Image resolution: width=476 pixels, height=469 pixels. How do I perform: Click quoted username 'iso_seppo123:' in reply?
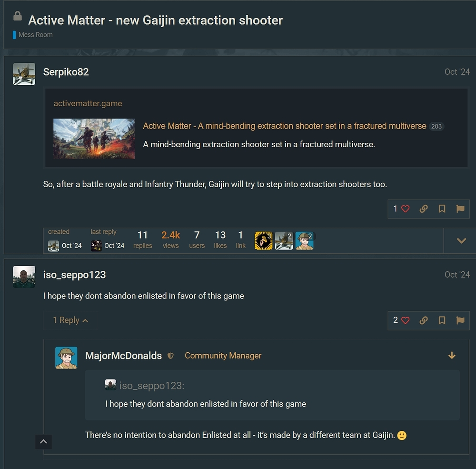(151, 386)
